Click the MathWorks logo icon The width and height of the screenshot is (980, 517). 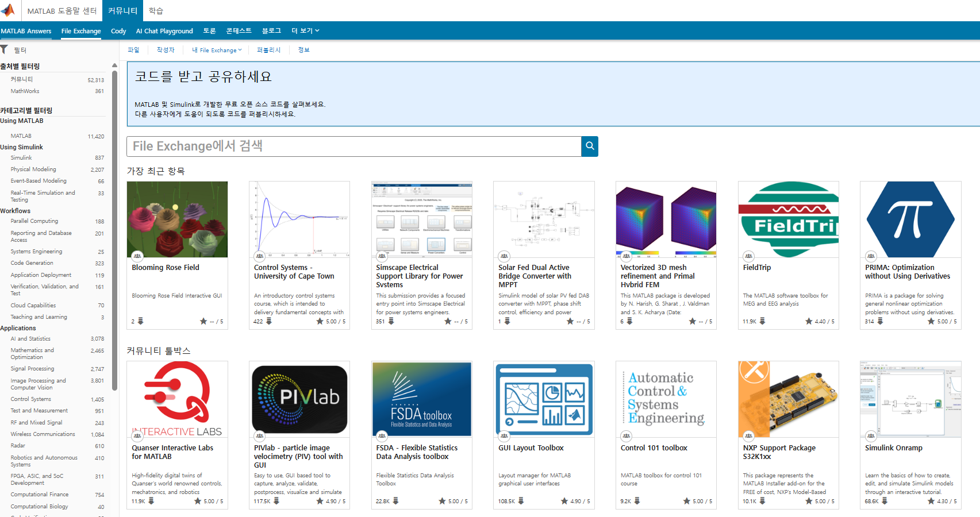(9, 10)
